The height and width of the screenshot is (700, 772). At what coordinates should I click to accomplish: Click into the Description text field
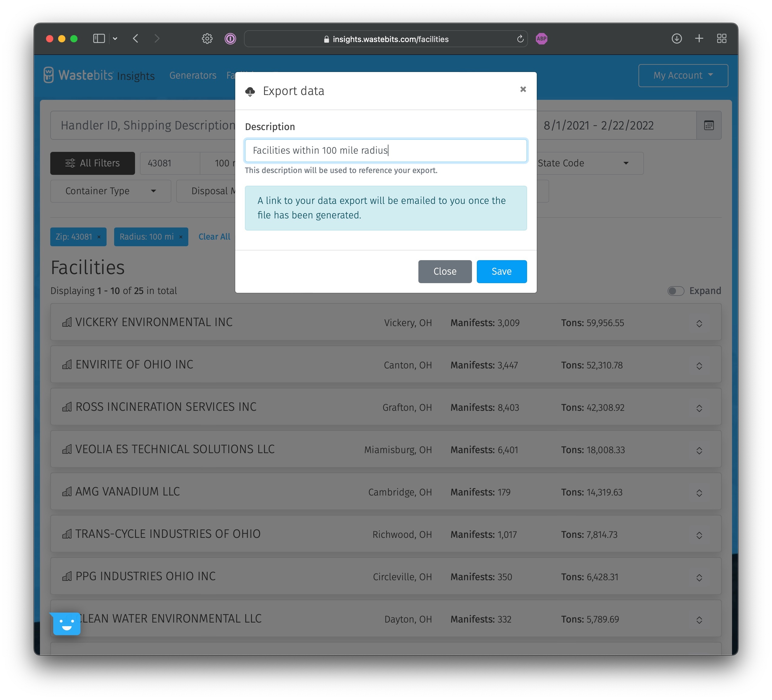(x=386, y=150)
